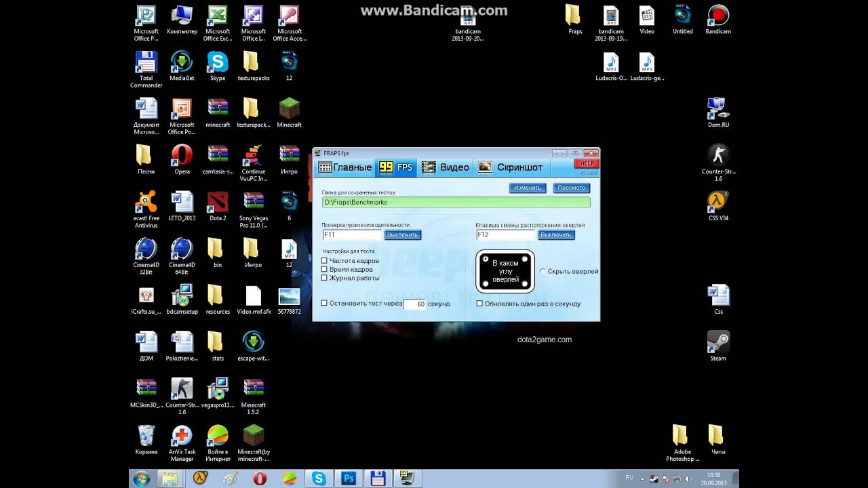Select the Adobe Photoshop folder icon

(x=682, y=443)
